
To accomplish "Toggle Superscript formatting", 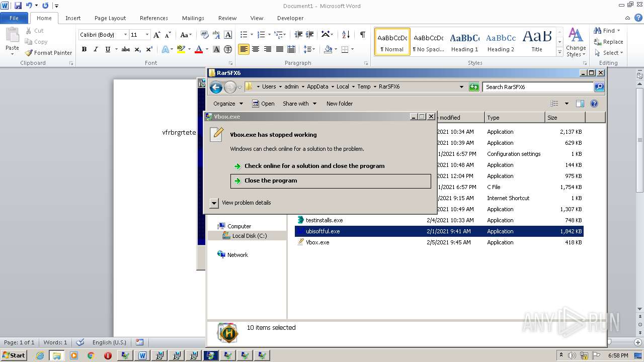I will [x=149, y=49].
